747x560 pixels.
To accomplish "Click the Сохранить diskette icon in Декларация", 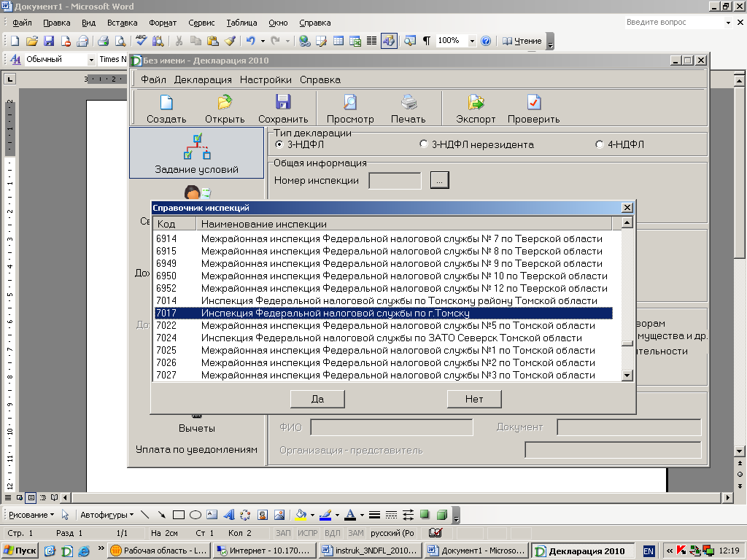I will click(x=283, y=102).
